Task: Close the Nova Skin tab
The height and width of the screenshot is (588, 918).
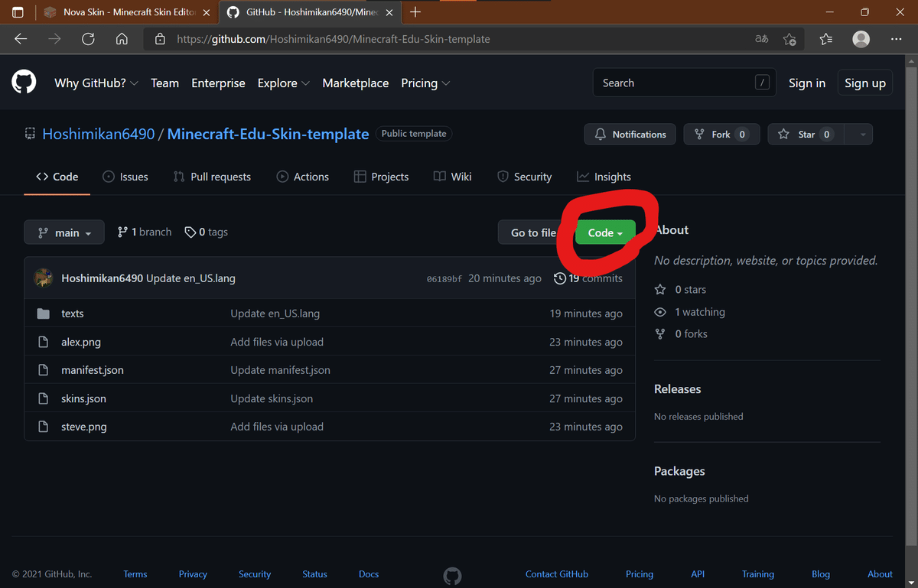Action: coord(207,12)
